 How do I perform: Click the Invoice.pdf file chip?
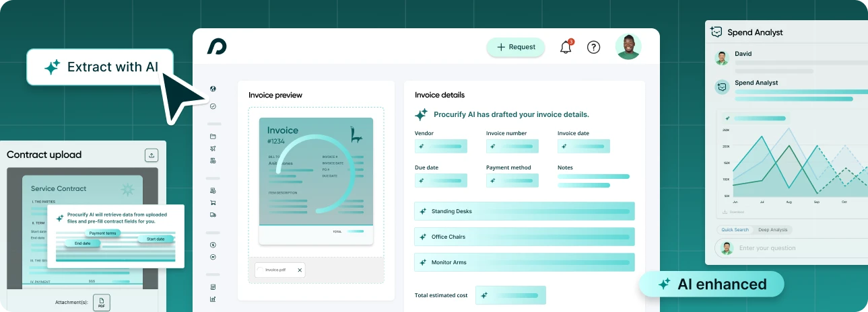click(x=279, y=270)
